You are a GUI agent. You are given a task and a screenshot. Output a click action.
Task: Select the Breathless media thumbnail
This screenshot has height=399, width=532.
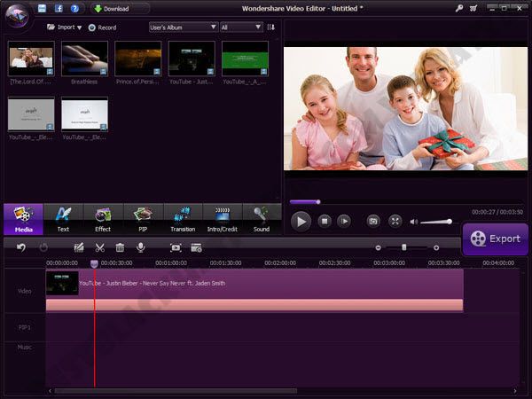pos(84,59)
